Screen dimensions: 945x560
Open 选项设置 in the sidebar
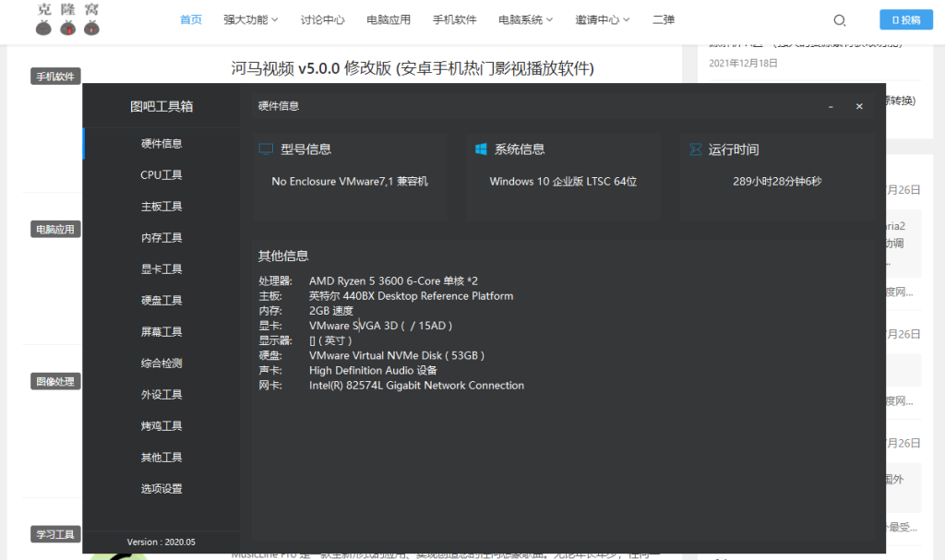coord(161,488)
